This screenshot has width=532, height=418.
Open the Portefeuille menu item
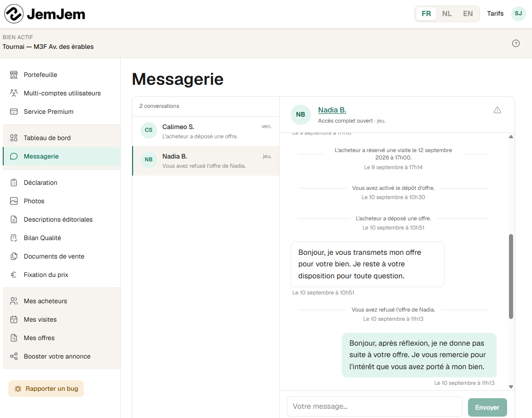[x=61, y=75]
